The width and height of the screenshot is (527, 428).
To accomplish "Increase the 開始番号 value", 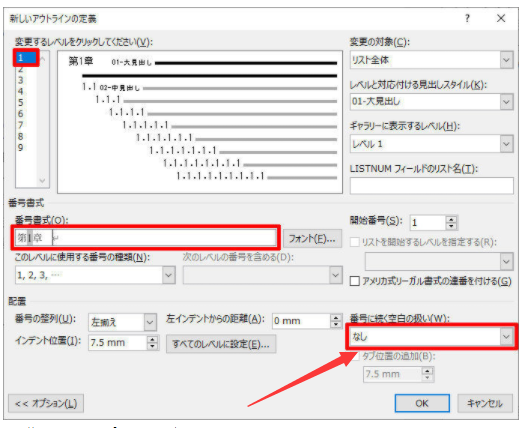I will (451, 219).
